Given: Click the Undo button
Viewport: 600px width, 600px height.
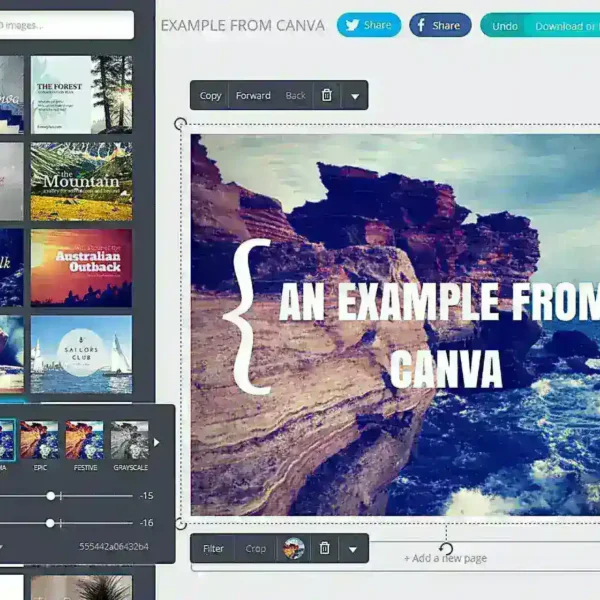Looking at the screenshot, I should pos(504,26).
